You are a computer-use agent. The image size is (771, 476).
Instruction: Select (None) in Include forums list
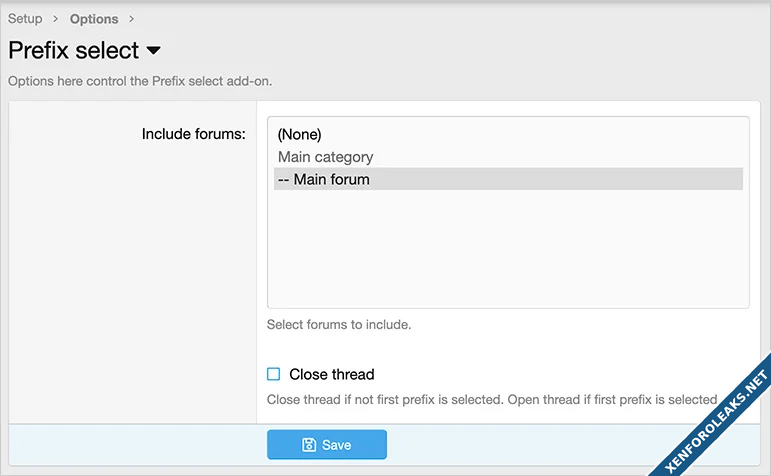[x=299, y=134]
